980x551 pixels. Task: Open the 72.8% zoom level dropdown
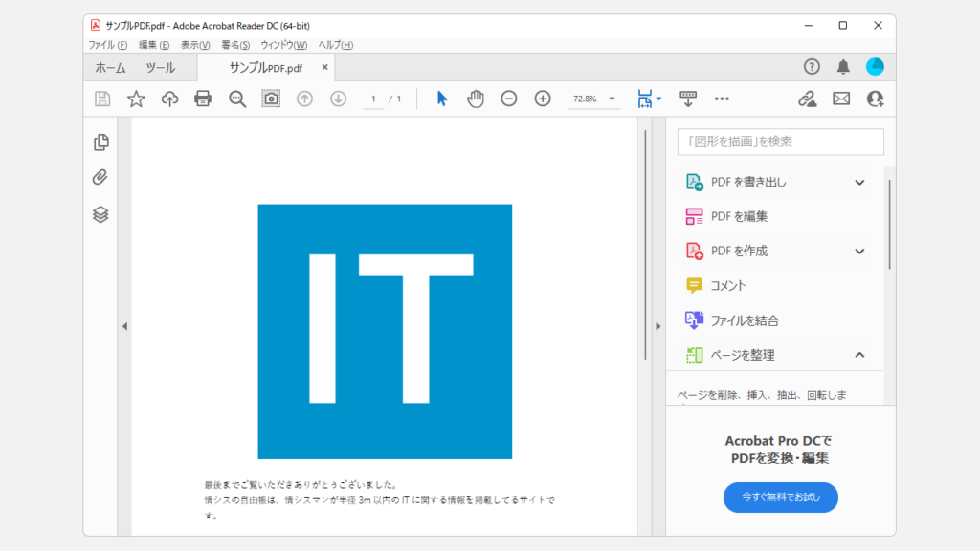(612, 99)
